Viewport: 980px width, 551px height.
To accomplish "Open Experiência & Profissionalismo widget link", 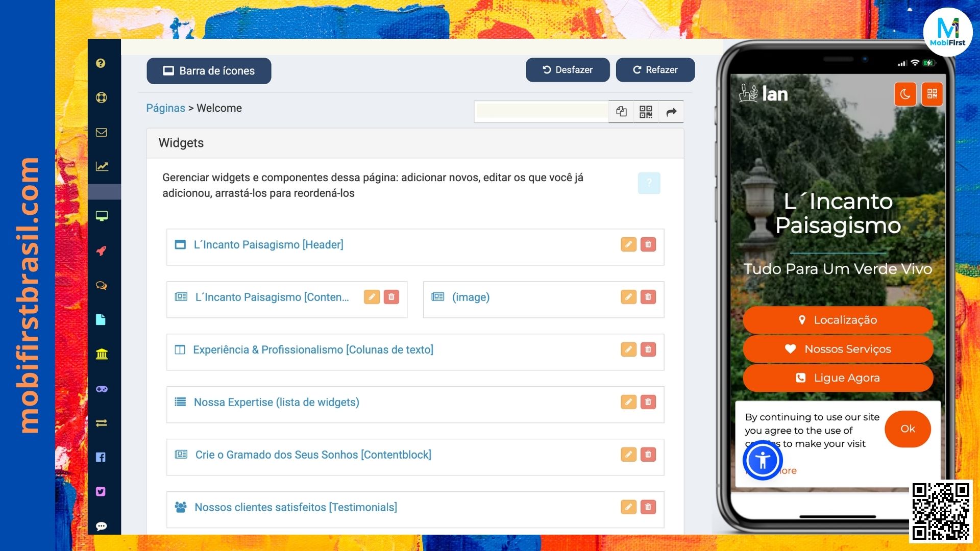I will (312, 350).
